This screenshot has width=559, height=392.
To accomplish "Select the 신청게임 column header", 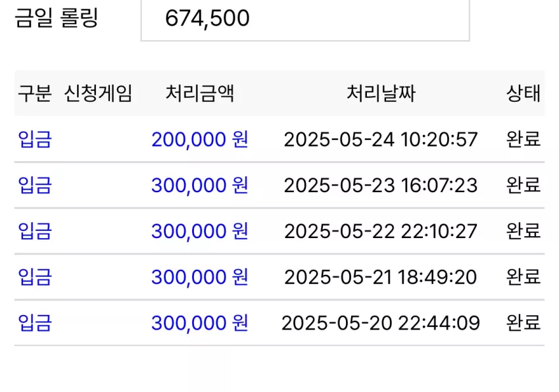I will click(x=98, y=94).
